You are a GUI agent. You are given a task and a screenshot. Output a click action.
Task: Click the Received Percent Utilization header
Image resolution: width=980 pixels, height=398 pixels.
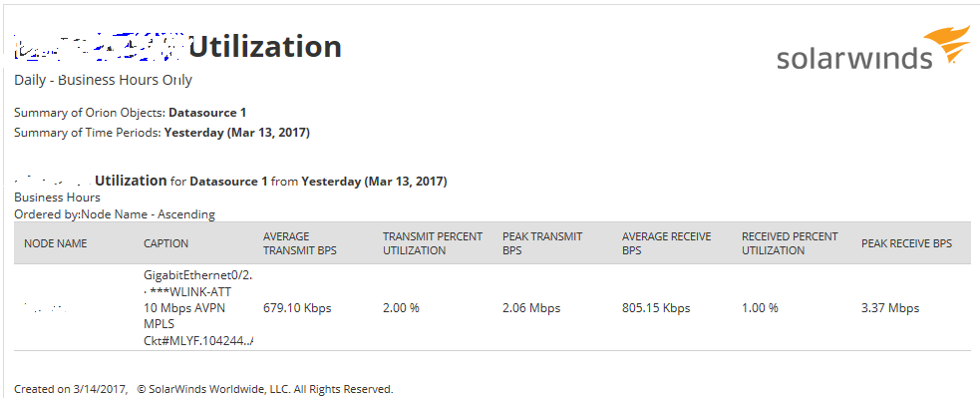(x=790, y=243)
